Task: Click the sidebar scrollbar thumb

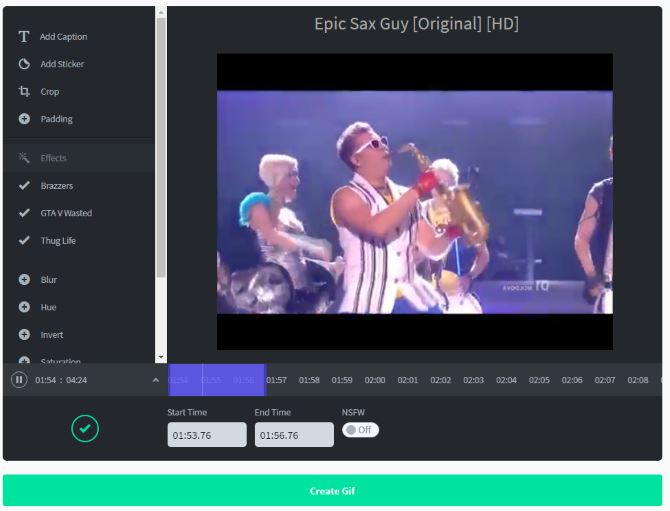Action: 161,148
